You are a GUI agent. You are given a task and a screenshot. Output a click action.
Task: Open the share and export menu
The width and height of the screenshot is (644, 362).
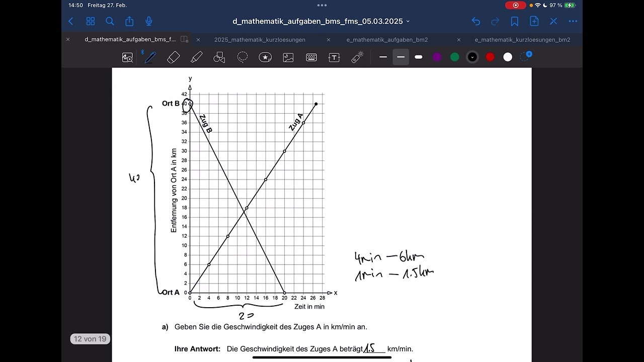(x=129, y=21)
